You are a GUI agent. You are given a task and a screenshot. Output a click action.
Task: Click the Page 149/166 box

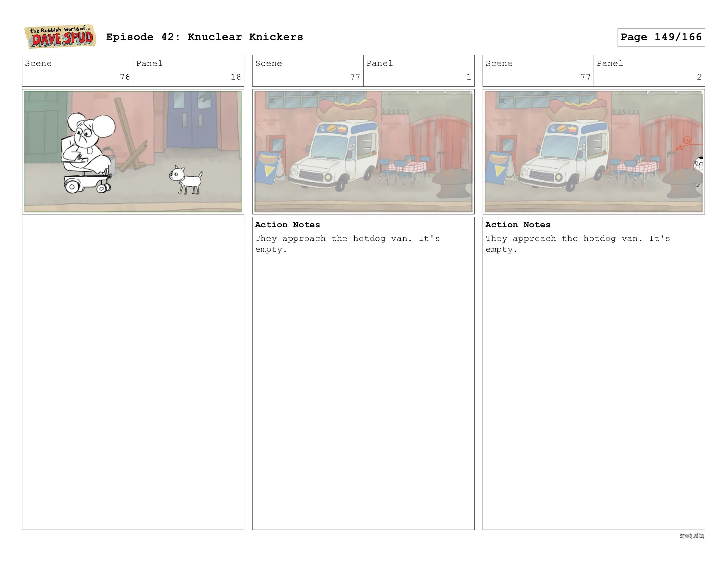coord(661,37)
